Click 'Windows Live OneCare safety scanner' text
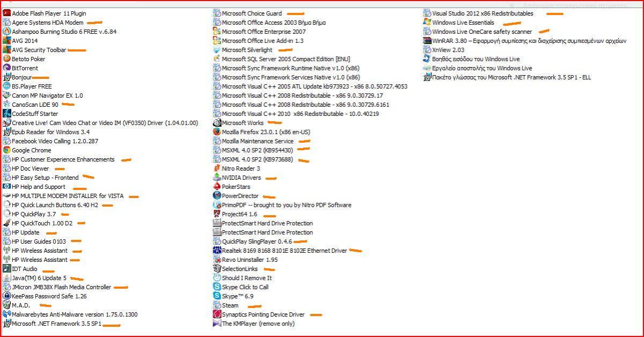 482,32
